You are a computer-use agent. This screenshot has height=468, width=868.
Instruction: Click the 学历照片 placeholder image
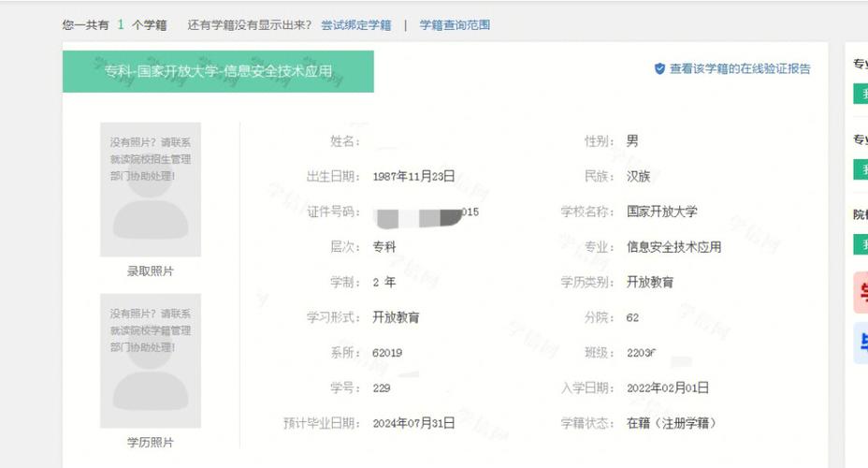tap(151, 360)
